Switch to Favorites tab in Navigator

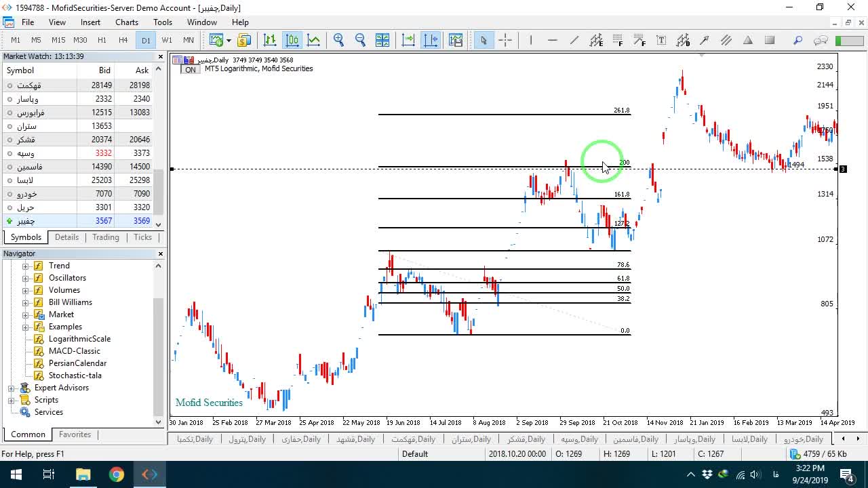[75, 434]
